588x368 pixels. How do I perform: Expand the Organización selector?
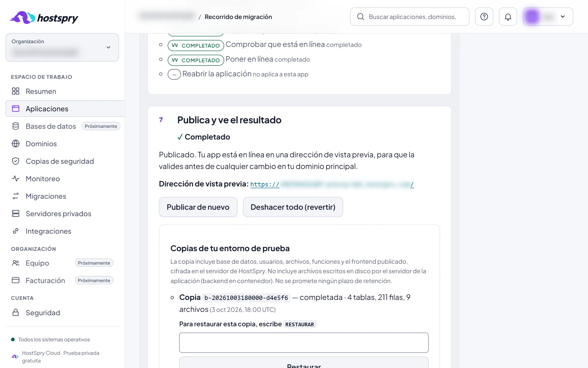point(62,48)
